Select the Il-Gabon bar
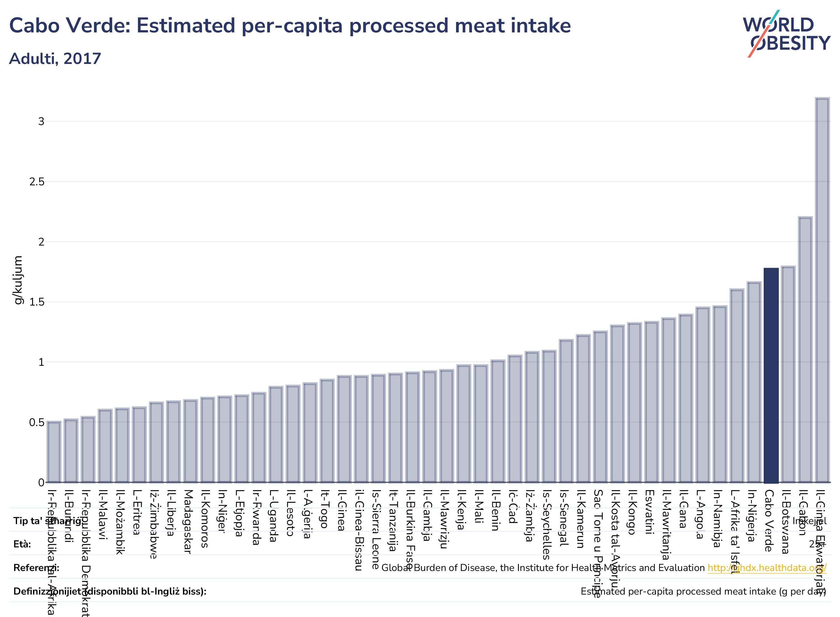The width and height of the screenshot is (840, 617). pyautogui.click(x=805, y=350)
